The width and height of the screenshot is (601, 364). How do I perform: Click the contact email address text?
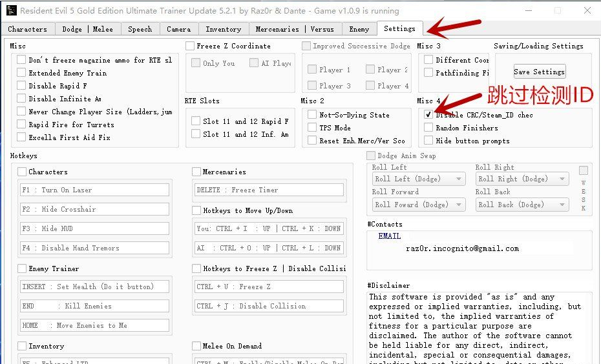coord(462,248)
